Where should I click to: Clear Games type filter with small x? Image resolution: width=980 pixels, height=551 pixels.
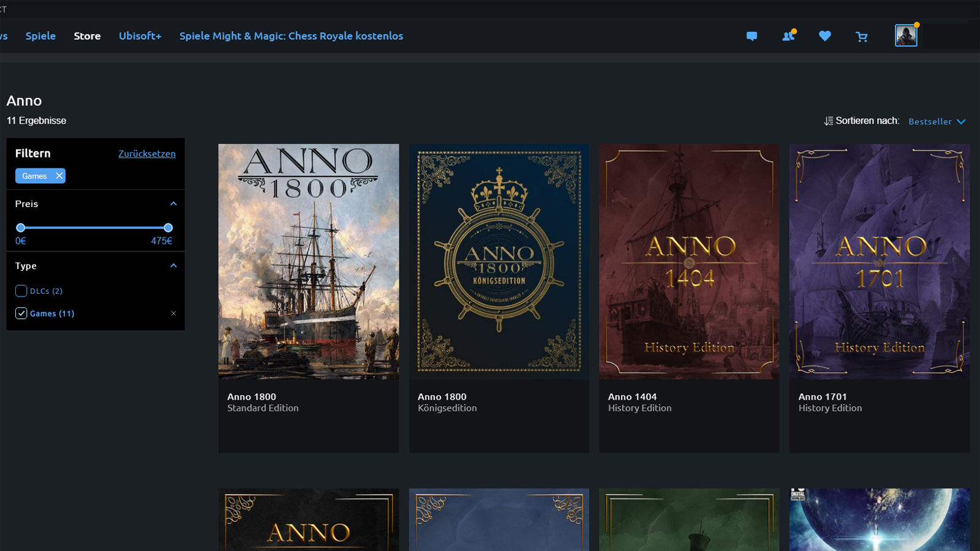coord(173,313)
